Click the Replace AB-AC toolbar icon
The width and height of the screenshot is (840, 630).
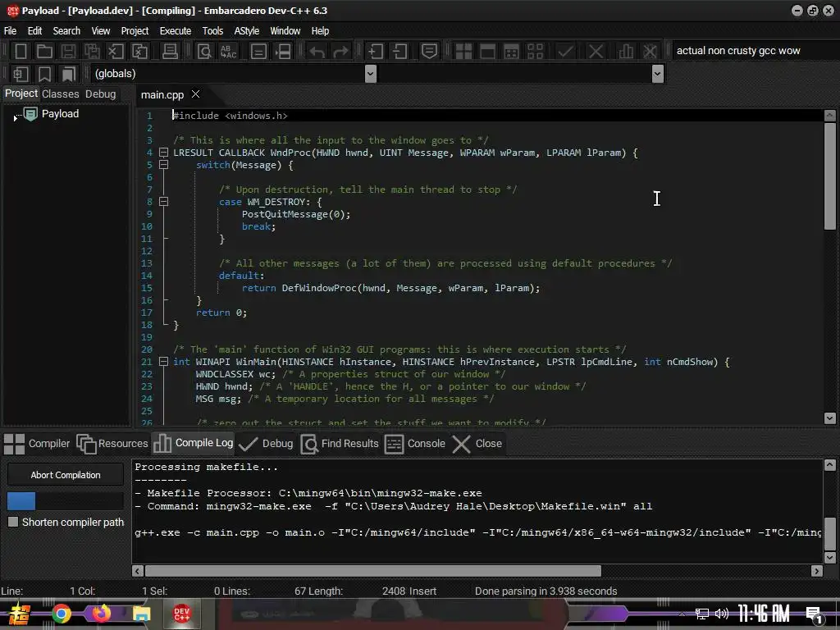point(229,51)
